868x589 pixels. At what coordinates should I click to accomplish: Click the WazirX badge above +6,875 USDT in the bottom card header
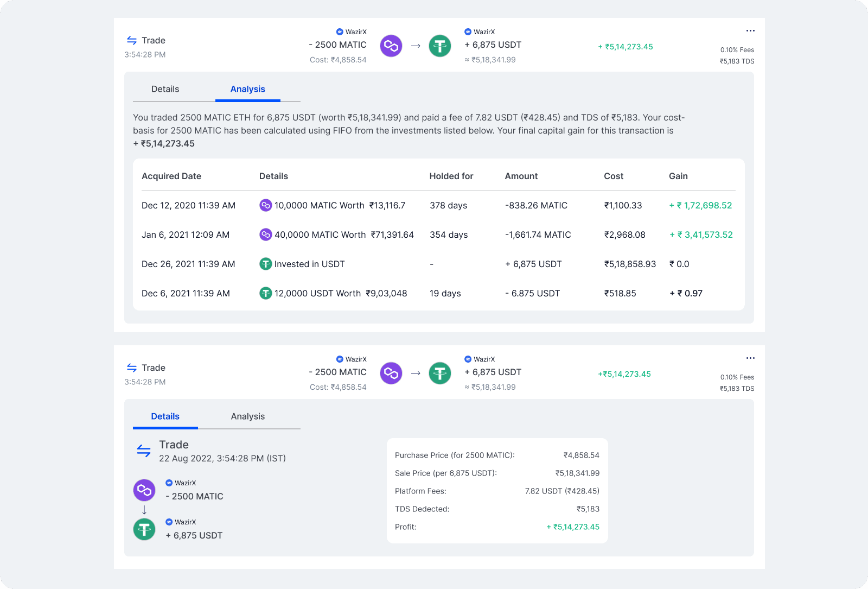point(480,359)
